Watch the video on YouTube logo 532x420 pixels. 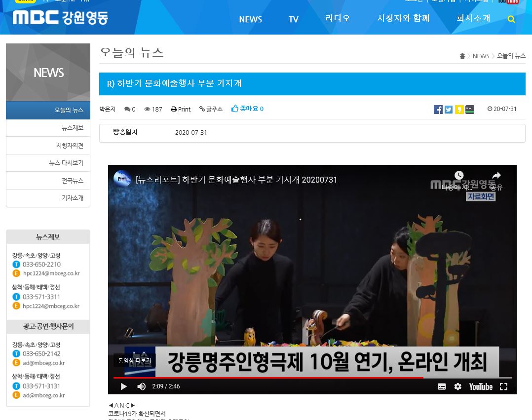481,387
